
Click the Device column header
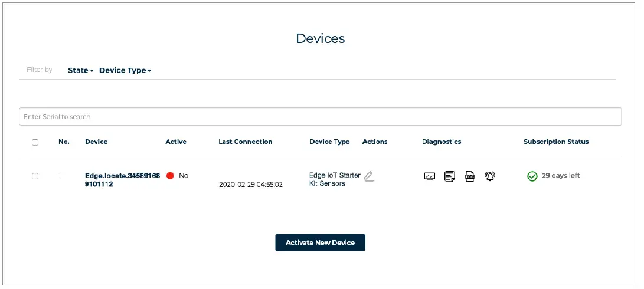click(x=96, y=142)
